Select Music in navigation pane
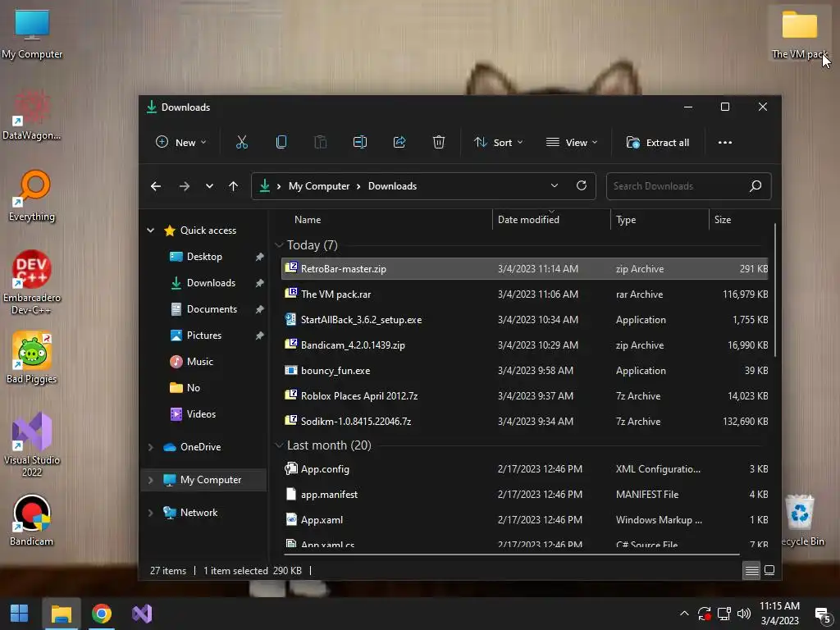840x630 pixels. [x=200, y=362]
